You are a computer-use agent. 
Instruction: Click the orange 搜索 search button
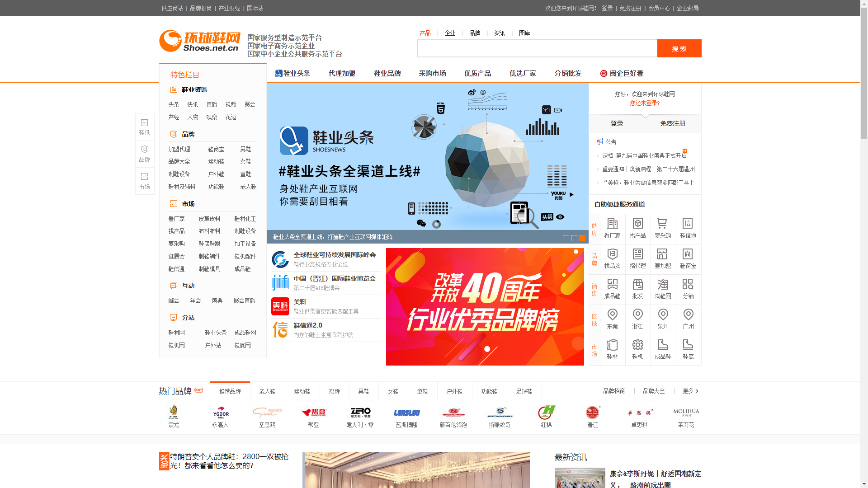(679, 48)
